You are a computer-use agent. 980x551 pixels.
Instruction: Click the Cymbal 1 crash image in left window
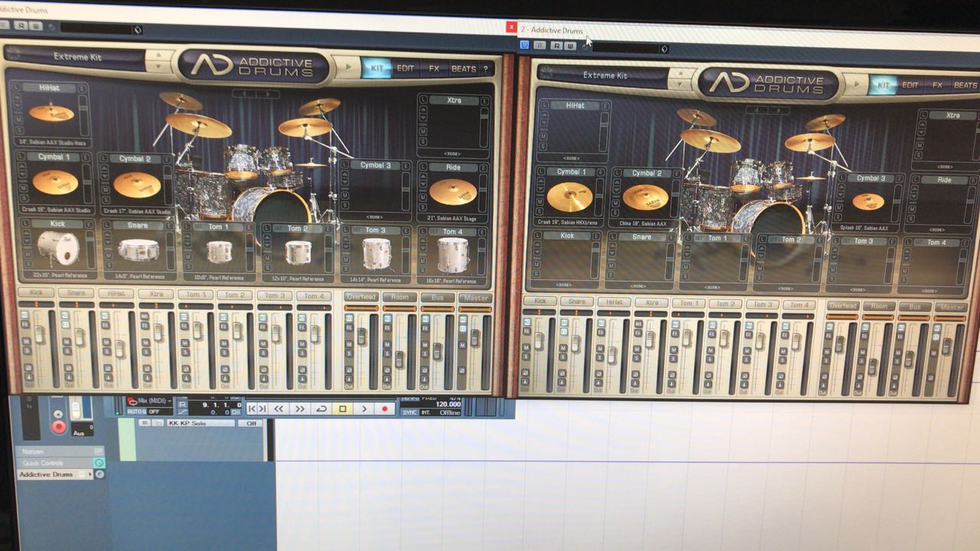[54, 182]
